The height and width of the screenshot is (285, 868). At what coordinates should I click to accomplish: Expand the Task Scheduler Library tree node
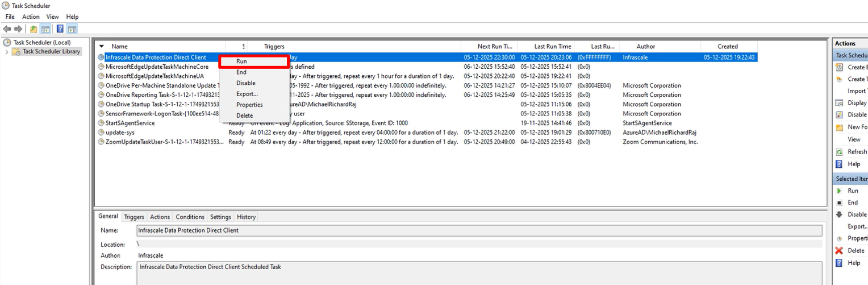pos(6,52)
